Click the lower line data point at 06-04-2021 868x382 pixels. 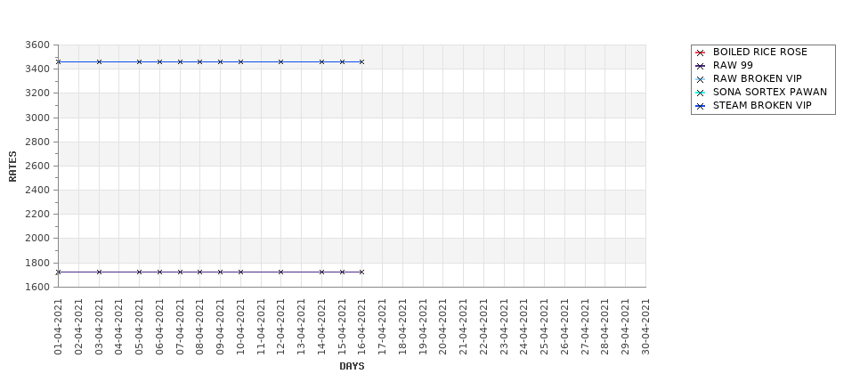point(160,272)
